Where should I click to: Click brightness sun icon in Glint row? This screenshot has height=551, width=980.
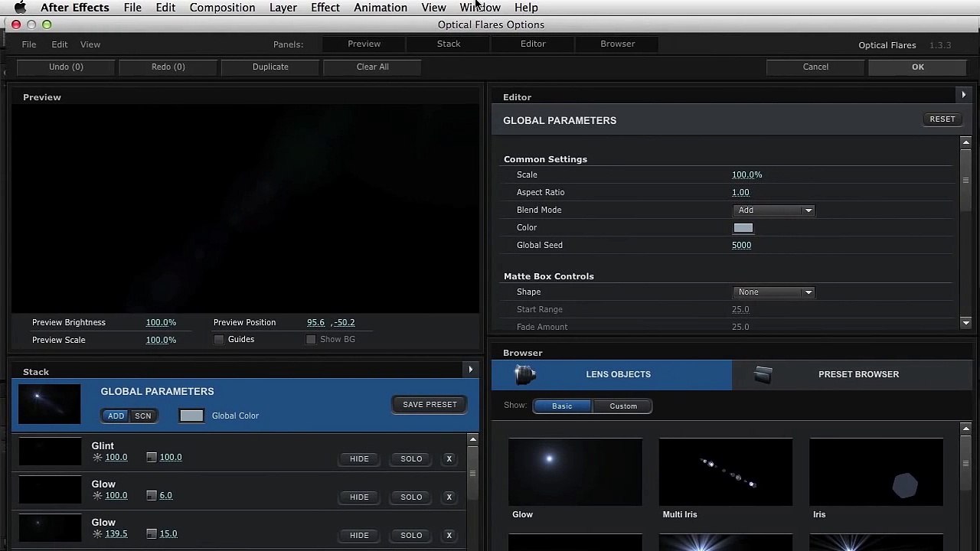[97, 458]
